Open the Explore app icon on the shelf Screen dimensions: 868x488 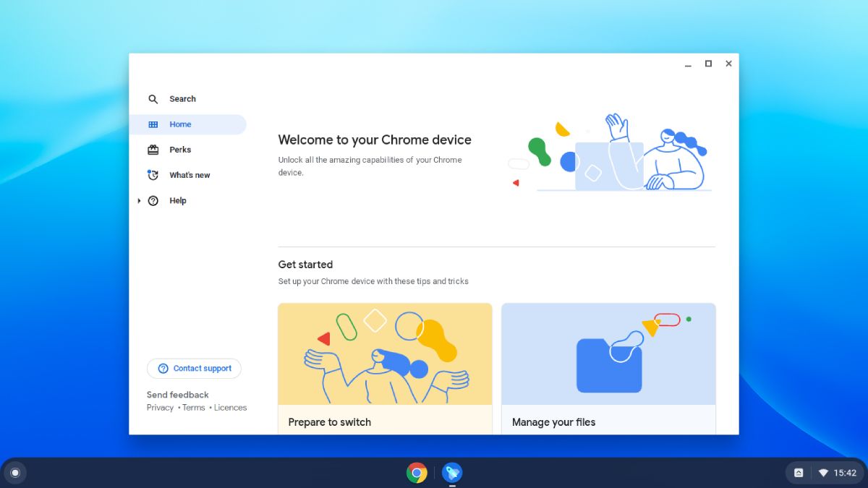coord(452,473)
